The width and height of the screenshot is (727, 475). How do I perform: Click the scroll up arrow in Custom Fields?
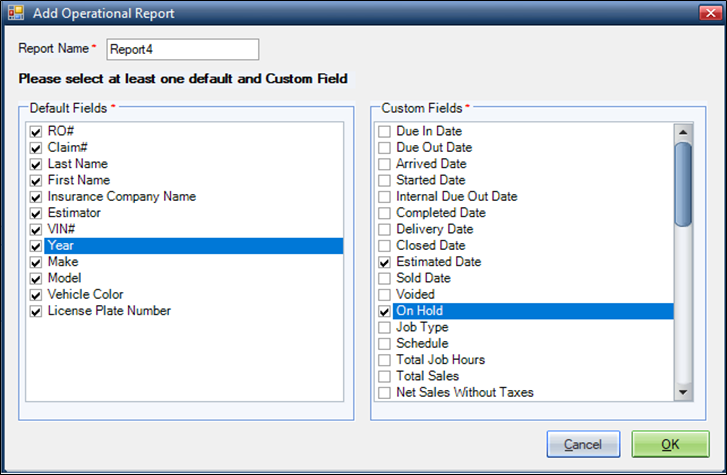point(683,132)
